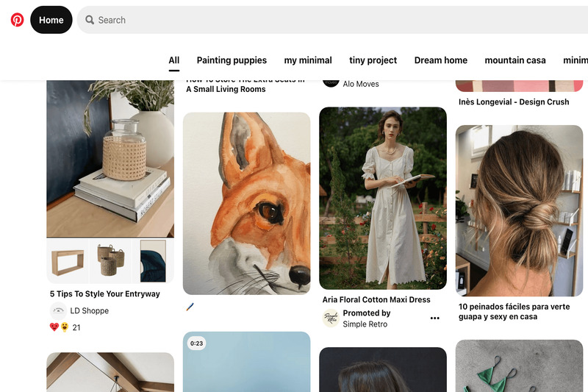The height and width of the screenshot is (392, 588).
Task: Click the Pinterest logo icon
Action: click(x=17, y=20)
